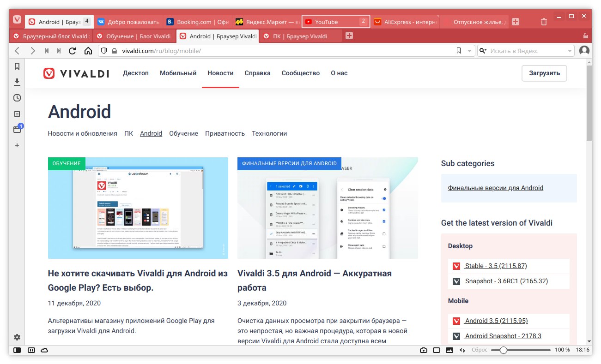Screen dimensions: 601x364
Task: Choose search engine via magnifier icon
Action: (483, 51)
